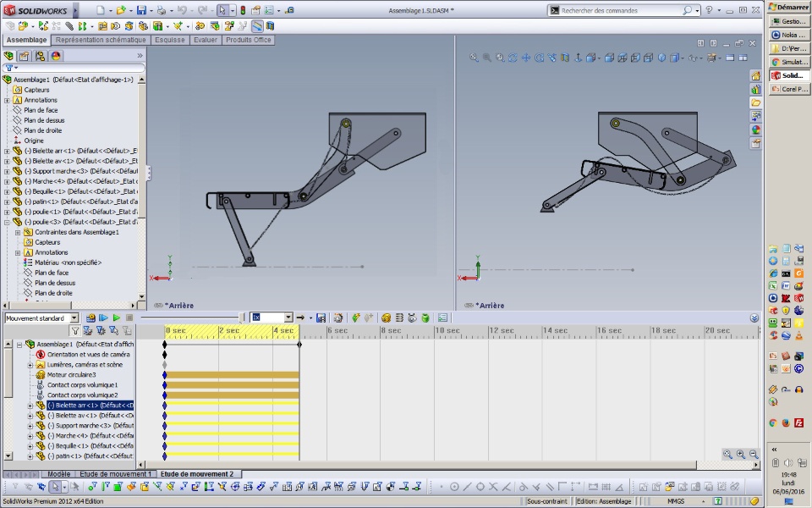Click the New document icon
This screenshot has width=812, height=508.
pyautogui.click(x=101, y=10)
